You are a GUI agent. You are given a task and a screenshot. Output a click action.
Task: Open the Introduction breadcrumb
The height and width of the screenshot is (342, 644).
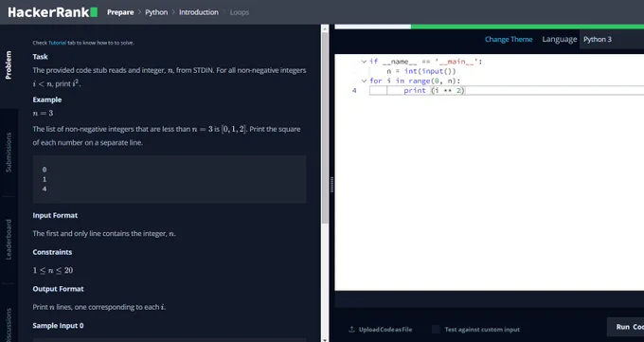pyautogui.click(x=199, y=12)
